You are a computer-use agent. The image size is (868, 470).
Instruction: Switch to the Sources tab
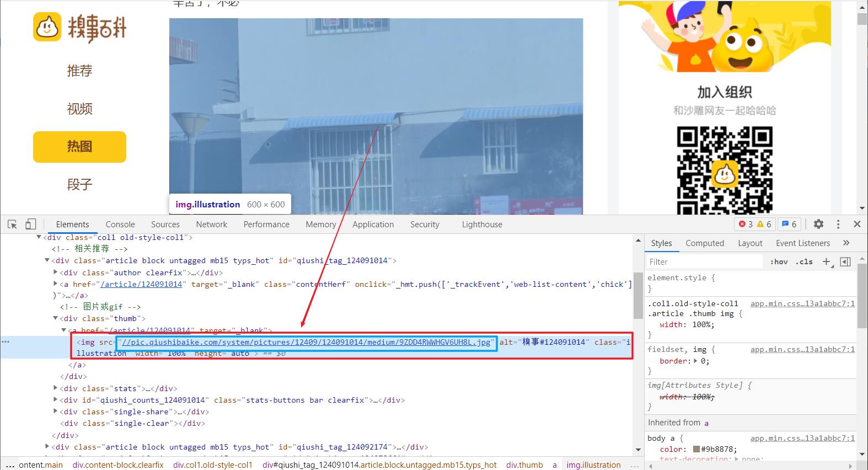(x=165, y=225)
